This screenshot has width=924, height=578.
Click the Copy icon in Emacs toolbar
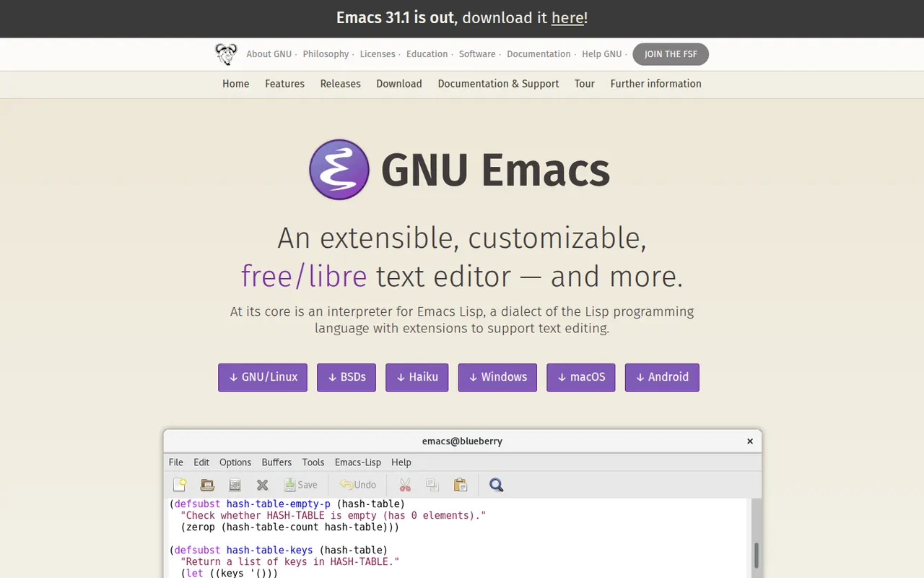point(432,485)
